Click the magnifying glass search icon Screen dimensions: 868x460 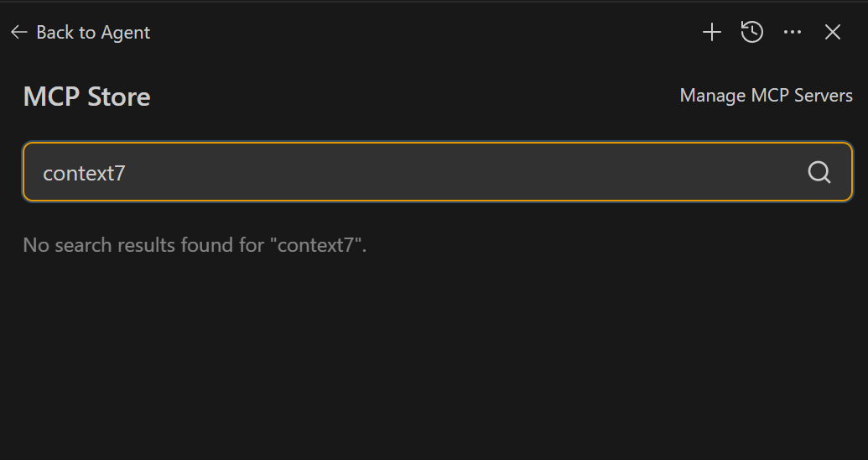(819, 172)
